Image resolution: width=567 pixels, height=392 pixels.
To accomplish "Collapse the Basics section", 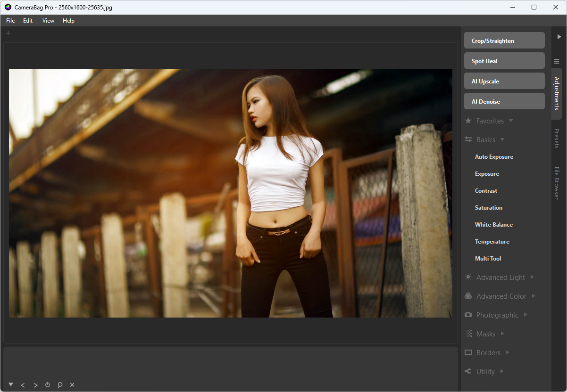I will (x=485, y=140).
